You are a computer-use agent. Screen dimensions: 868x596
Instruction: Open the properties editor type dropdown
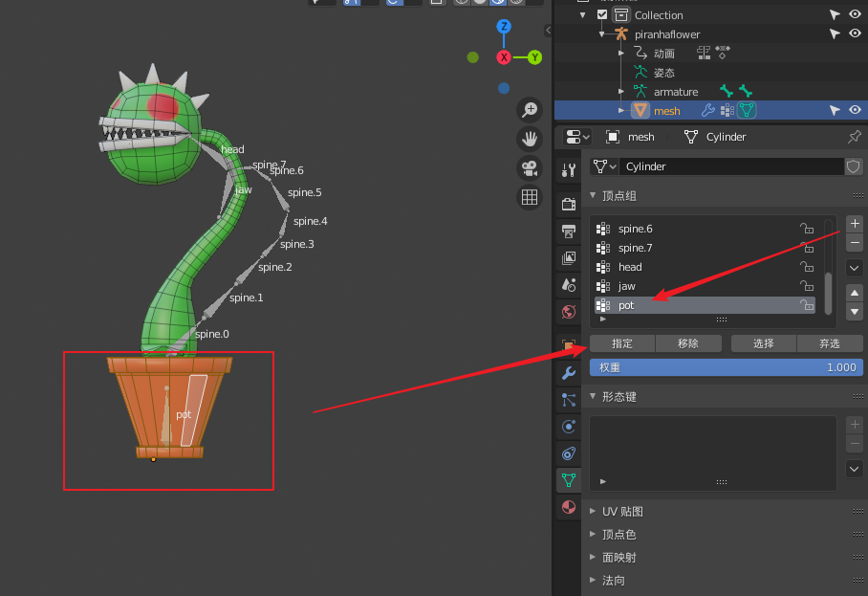578,137
